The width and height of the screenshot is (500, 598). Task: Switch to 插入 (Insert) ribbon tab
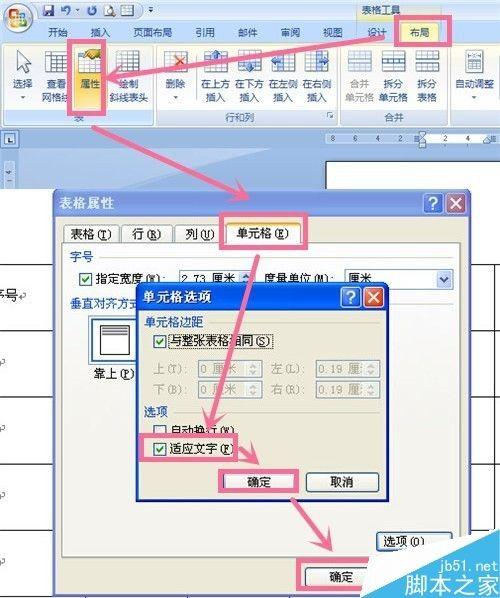tap(100, 32)
